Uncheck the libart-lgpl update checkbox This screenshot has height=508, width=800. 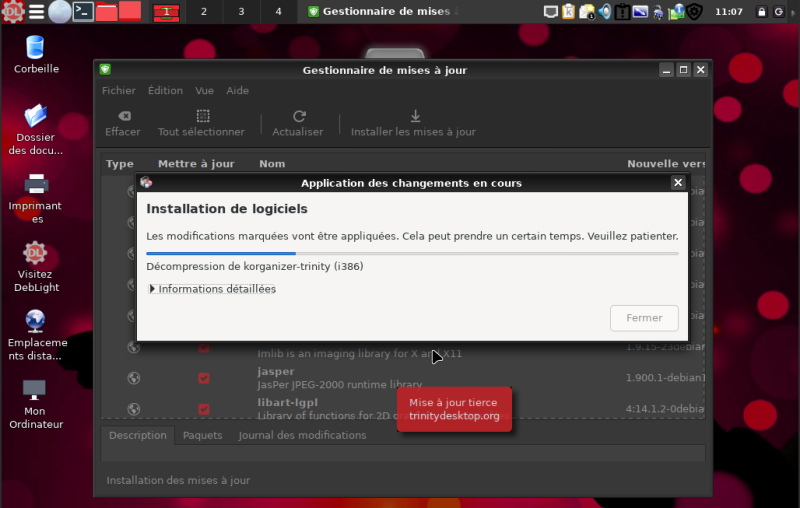pyautogui.click(x=204, y=409)
